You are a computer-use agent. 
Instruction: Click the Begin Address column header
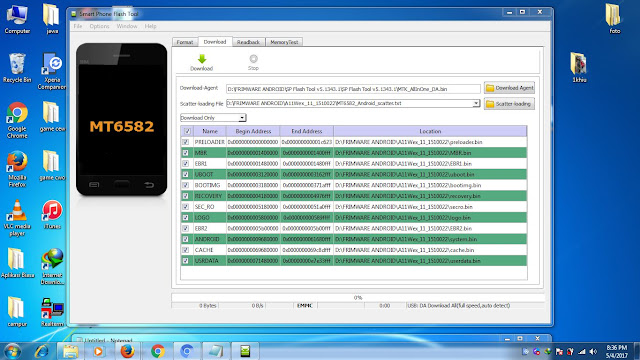coord(253,131)
